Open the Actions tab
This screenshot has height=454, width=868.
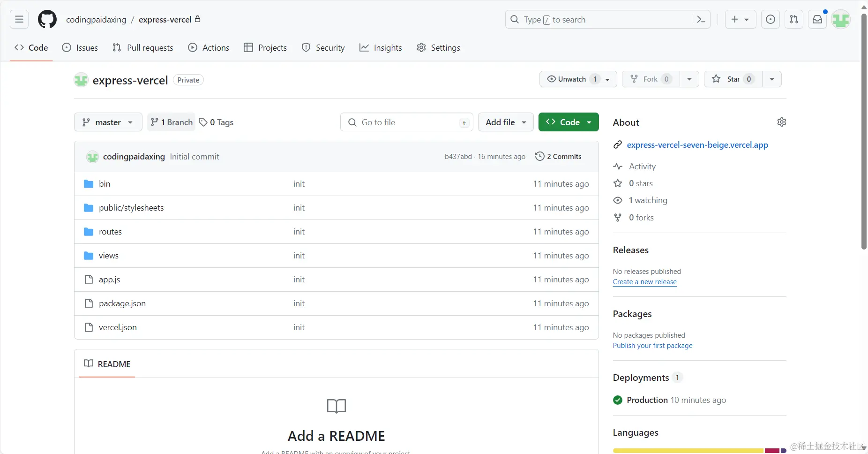[x=209, y=48]
